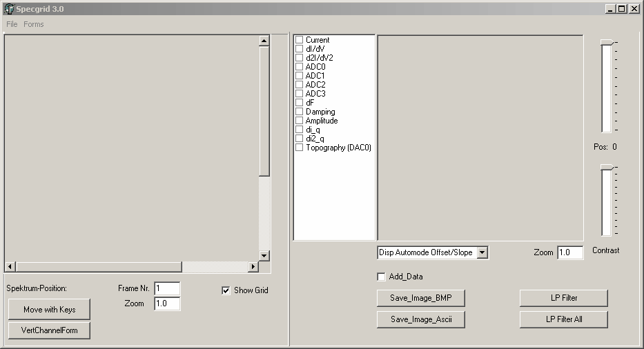Disable the Show Grid checkbox
The width and height of the screenshot is (644, 349).
[x=226, y=290]
